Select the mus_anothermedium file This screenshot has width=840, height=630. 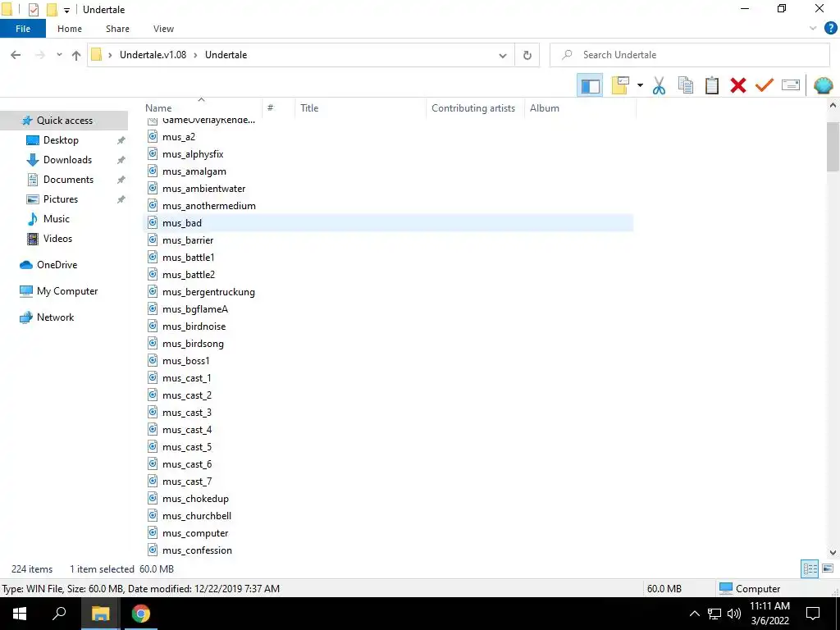209,206
